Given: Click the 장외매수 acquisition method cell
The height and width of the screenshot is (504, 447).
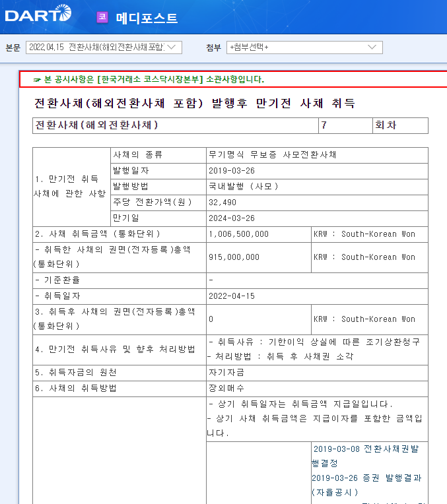Looking at the screenshot, I should [317, 389].
